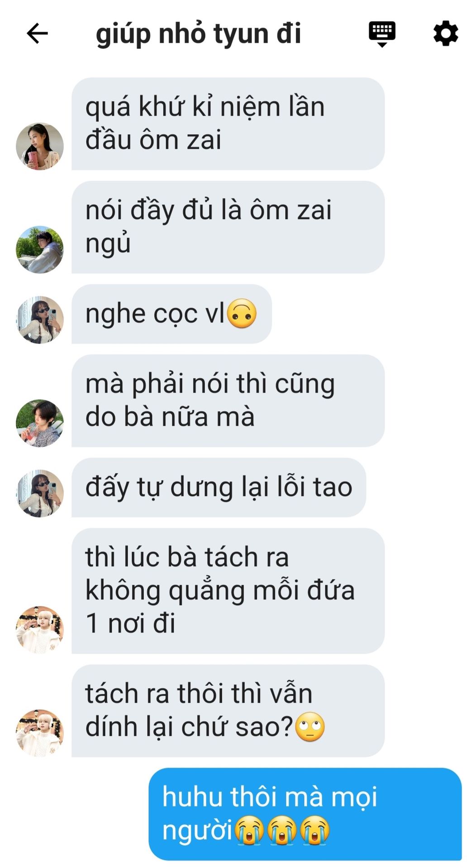Screen dimensions: 471x868
Task: Select message 'đấy tự dưng lại lỗi tao'
Action: 219,487
